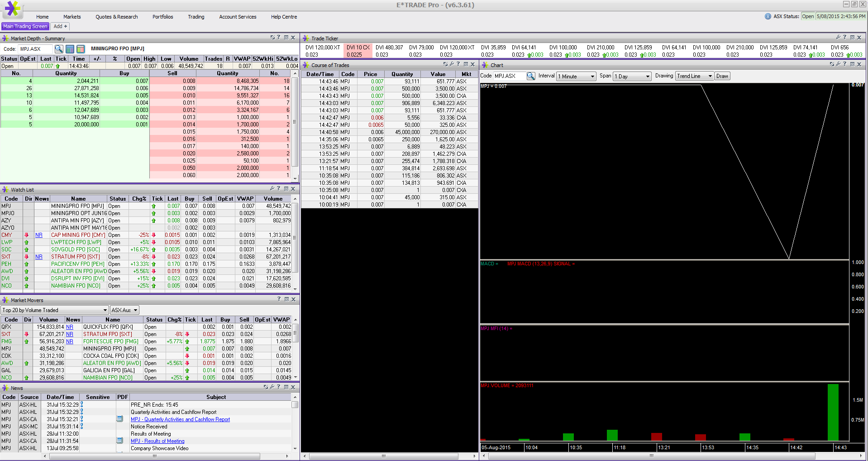Open Chart panel settings wrench

pyautogui.click(x=838, y=64)
